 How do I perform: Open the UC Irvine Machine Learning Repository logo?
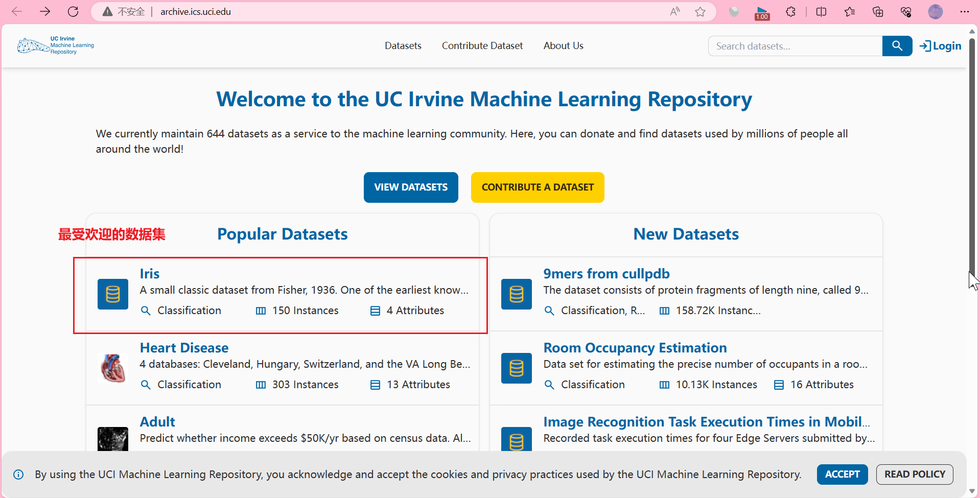(55, 45)
